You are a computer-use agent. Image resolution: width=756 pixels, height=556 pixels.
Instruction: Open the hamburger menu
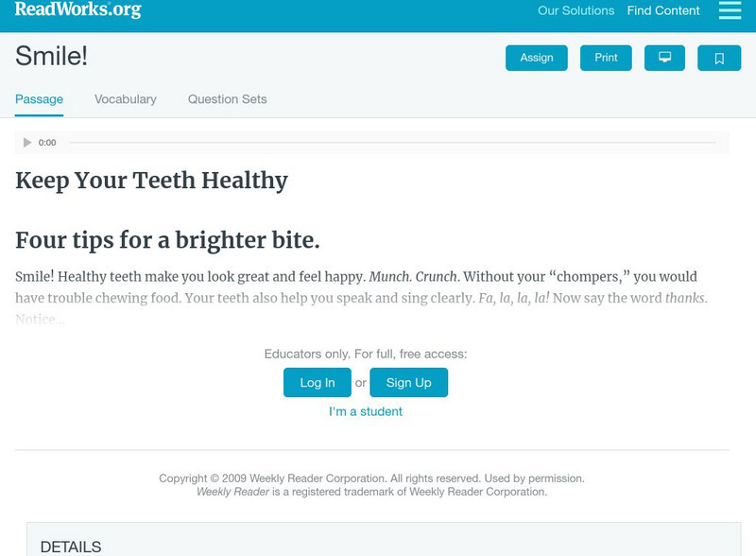point(730,10)
